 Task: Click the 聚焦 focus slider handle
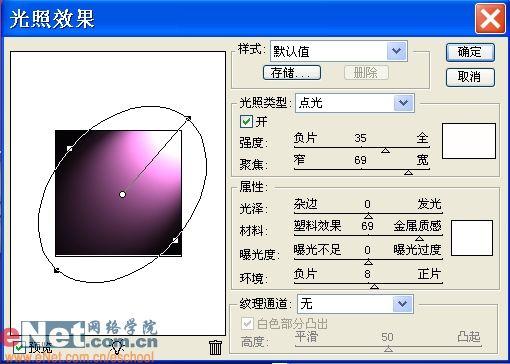pyautogui.click(x=408, y=172)
